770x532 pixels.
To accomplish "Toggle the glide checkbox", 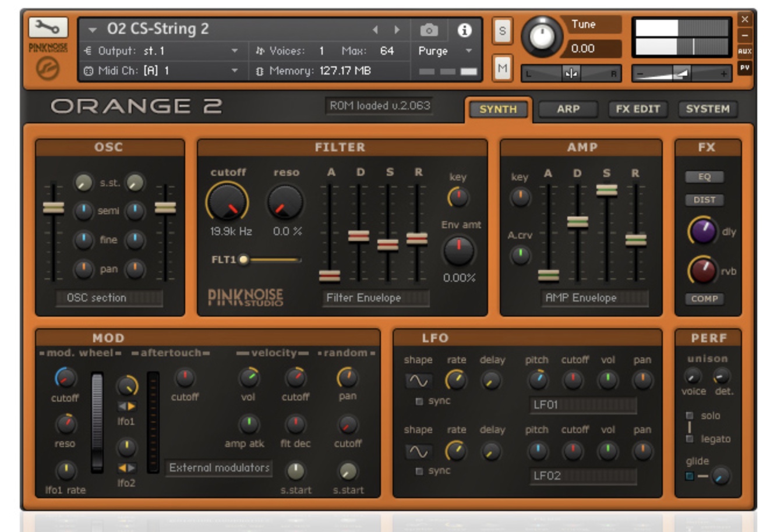I will (x=690, y=476).
